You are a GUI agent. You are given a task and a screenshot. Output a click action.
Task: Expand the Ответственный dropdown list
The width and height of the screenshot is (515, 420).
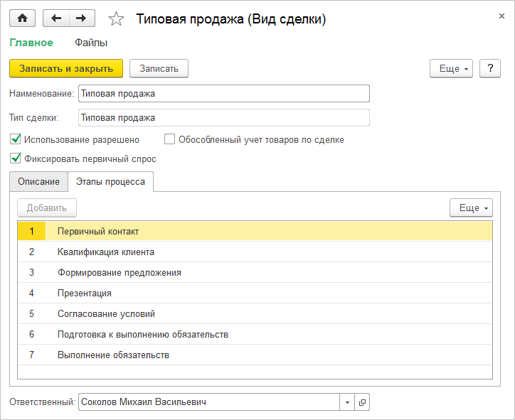click(x=347, y=402)
